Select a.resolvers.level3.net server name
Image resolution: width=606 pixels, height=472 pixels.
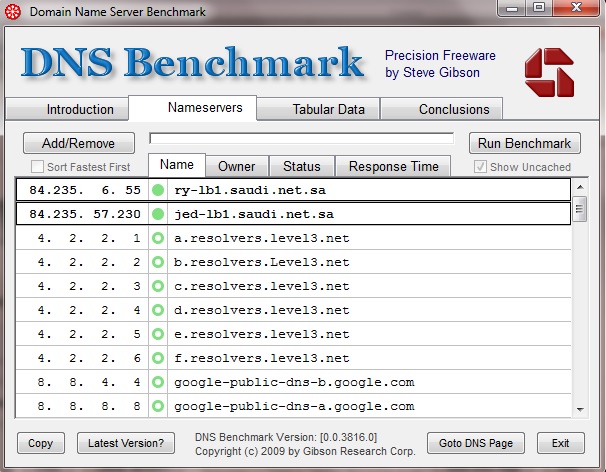(262, 238)
